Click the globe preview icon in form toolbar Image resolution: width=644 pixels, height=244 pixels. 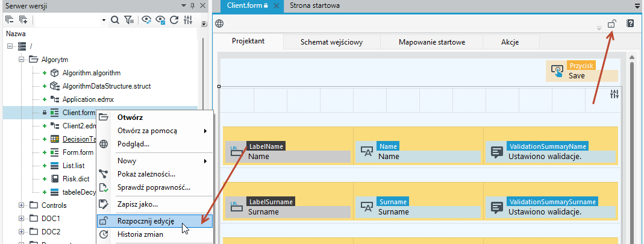click(x=220, y=23)
